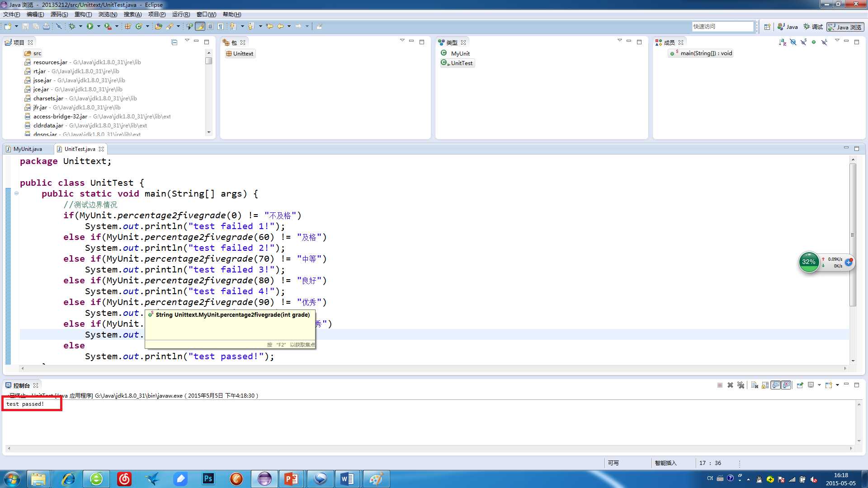Toggle Block Selection Mode button

210,26
